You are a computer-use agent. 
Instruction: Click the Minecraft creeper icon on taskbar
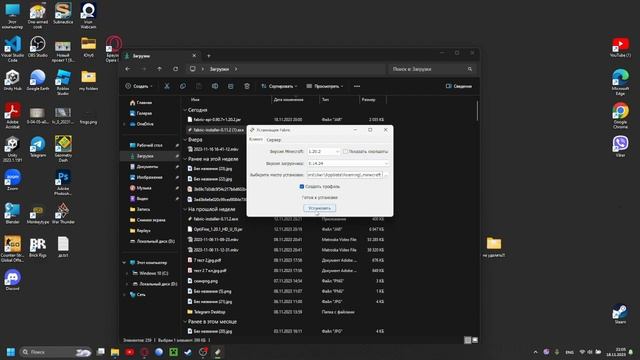[173, 352]
